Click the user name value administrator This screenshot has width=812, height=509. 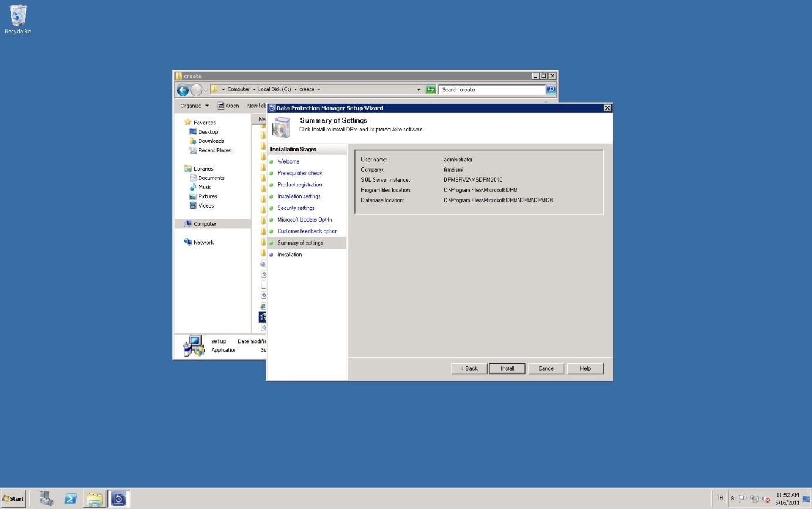click(x=458, y=160)
